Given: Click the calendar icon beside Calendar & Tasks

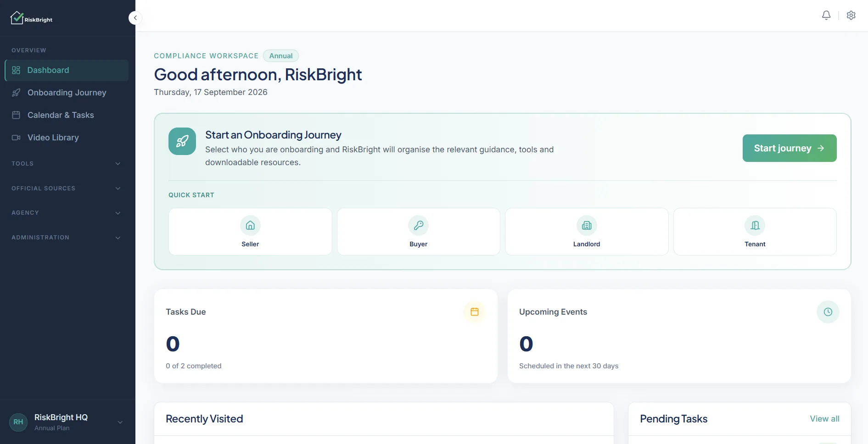Looking at the screenshot, I should click(16, 115).
